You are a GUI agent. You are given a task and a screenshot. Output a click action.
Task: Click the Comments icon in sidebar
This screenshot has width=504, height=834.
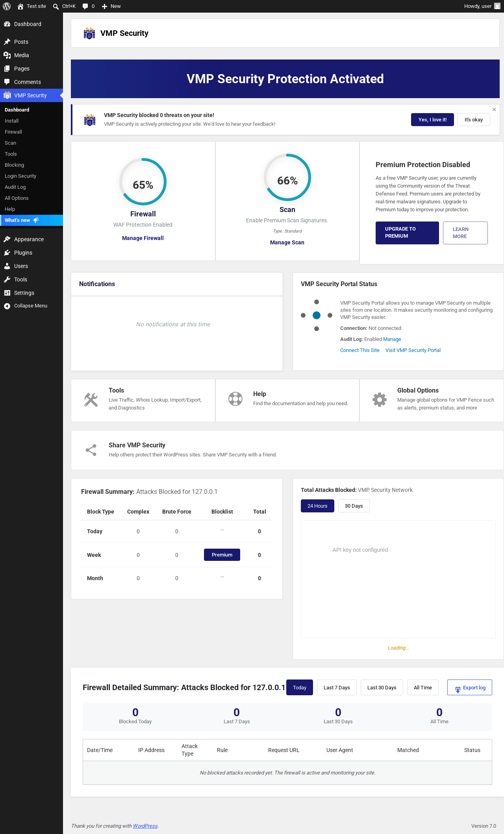(7, 82)
